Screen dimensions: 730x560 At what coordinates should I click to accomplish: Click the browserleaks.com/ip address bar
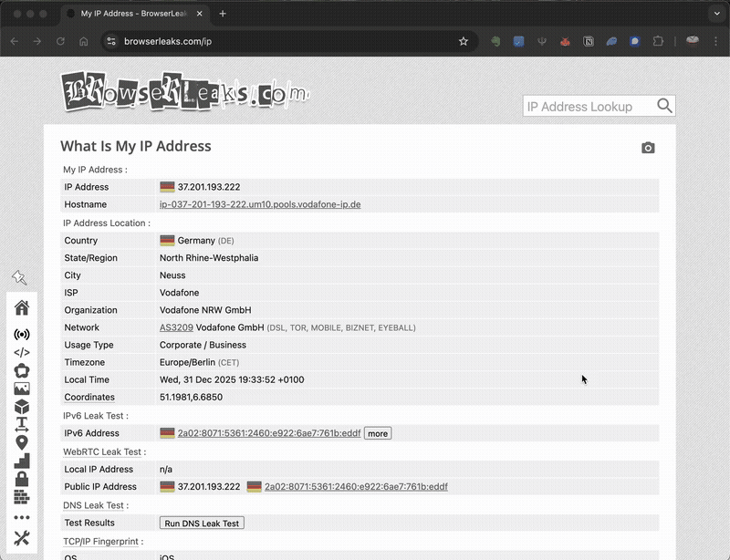288,41
